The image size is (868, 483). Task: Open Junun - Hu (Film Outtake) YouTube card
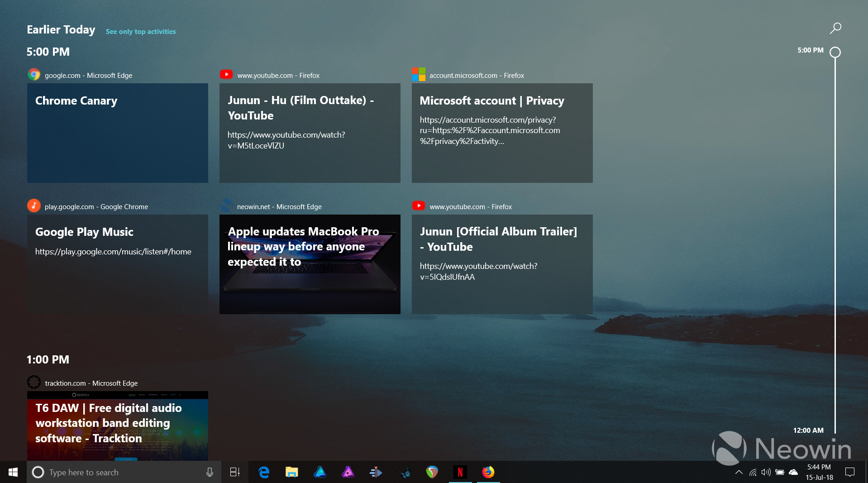(310, 133)
